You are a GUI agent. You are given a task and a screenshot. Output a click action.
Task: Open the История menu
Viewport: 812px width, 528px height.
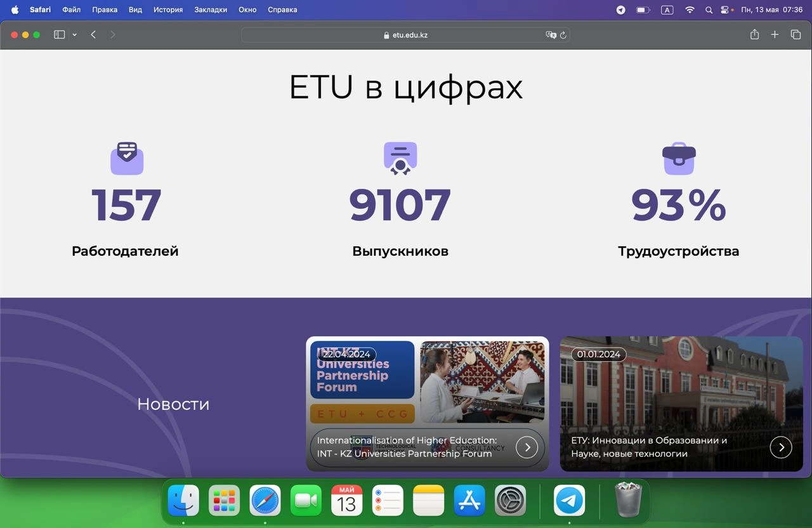(x=168, y=10)
